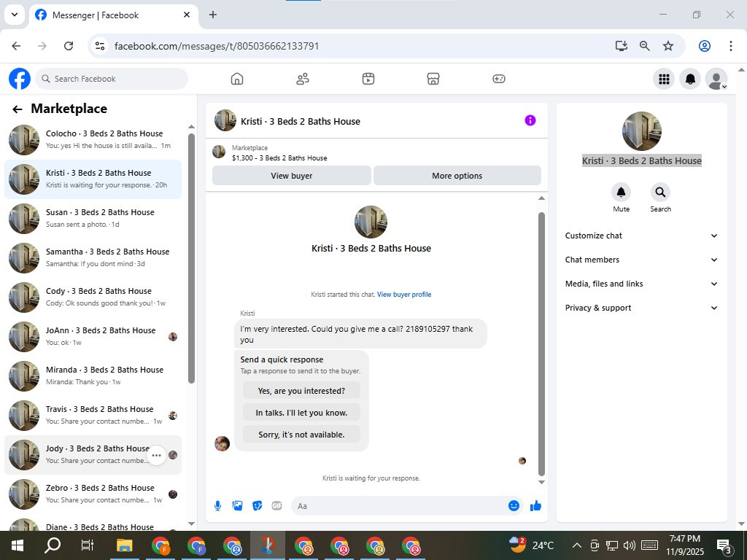Viewport: 747px width, 560px height.
Task: Choose a sticker with the sticker icon
Action: tap(258, 506)
